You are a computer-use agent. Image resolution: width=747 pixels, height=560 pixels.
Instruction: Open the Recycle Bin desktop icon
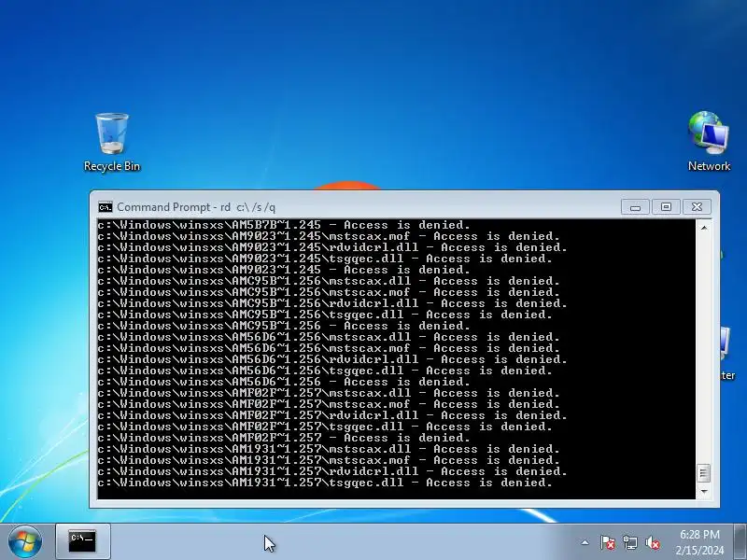point(112,142)
